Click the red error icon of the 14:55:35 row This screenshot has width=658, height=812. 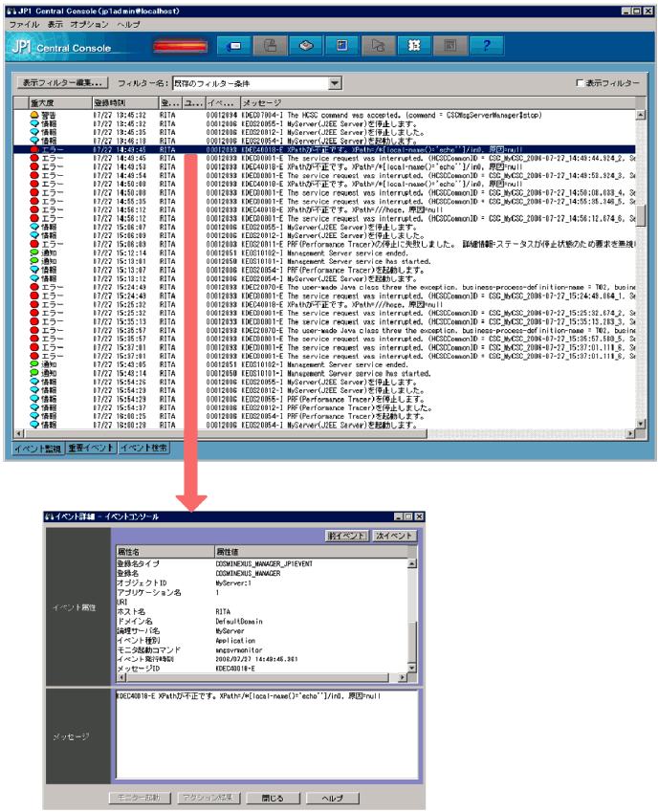(x=34, y=201)
